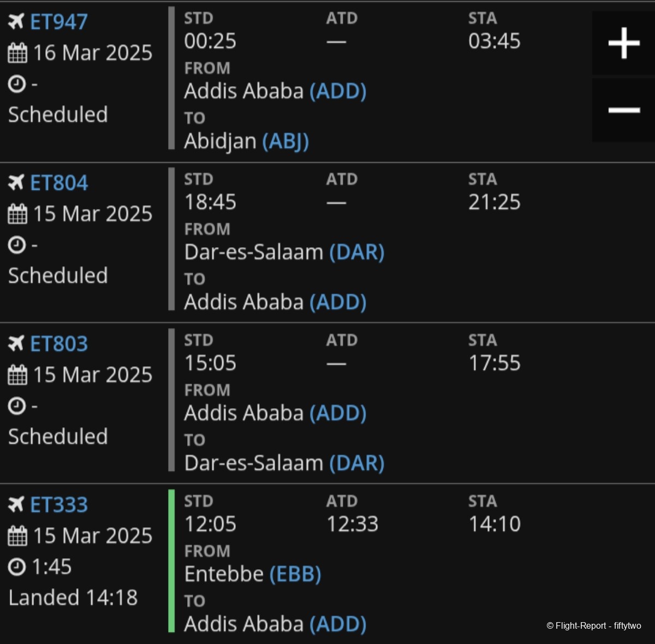Select the DAR origin code for ET804
The image size is (655, 644).
pos(357,252)
